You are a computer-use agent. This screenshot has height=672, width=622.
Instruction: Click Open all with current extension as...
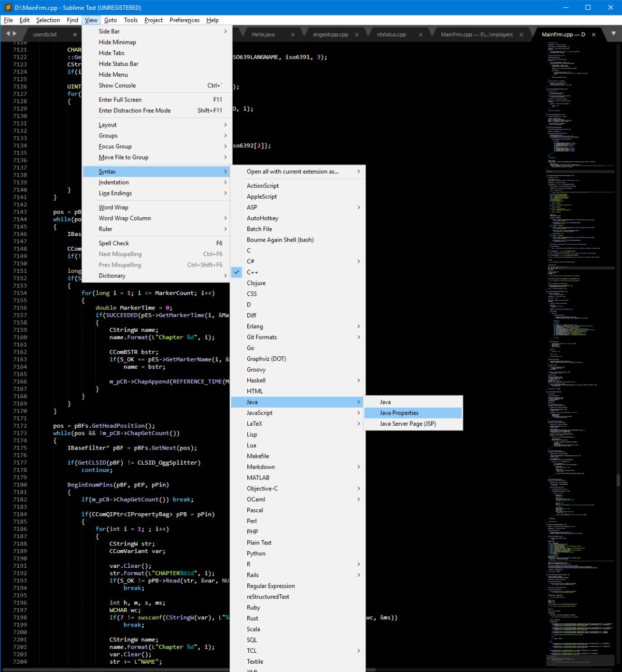tap(298, 172)
